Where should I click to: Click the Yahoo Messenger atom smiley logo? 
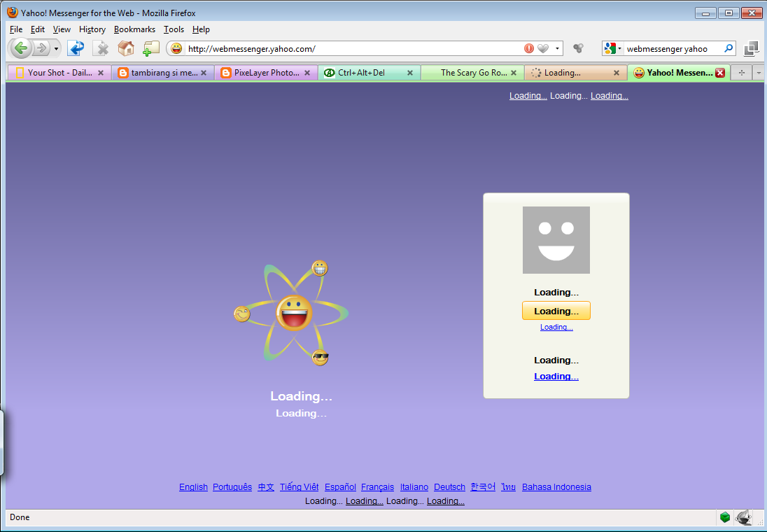(x=292, y=313)
